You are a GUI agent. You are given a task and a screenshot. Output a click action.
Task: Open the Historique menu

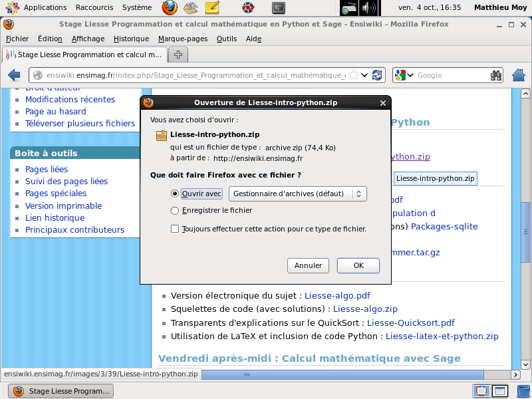[131, 39]
